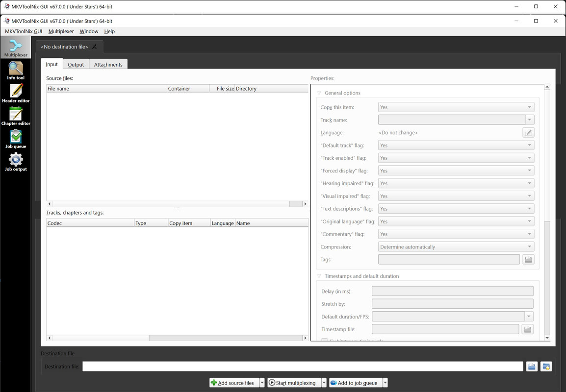Open the Multiplexer menu
This screenshot has height=392, width=566.
(x=61, y=31)
